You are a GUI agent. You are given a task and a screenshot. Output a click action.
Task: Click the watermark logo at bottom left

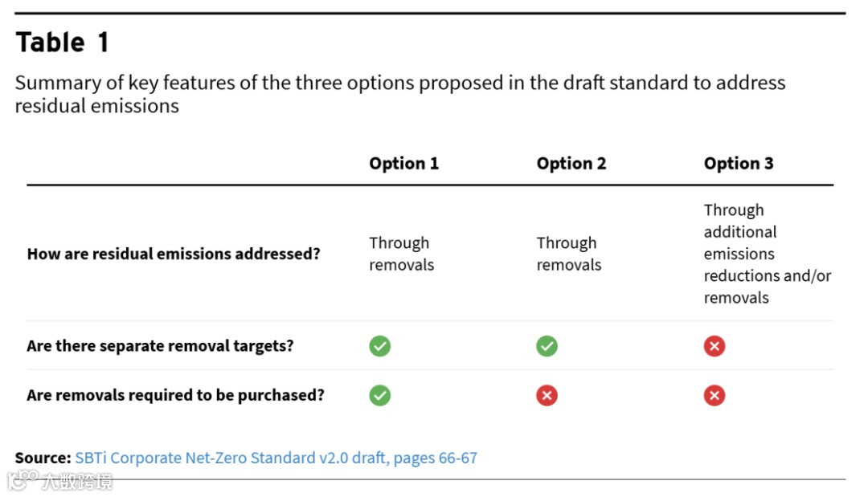pos(59,480)
